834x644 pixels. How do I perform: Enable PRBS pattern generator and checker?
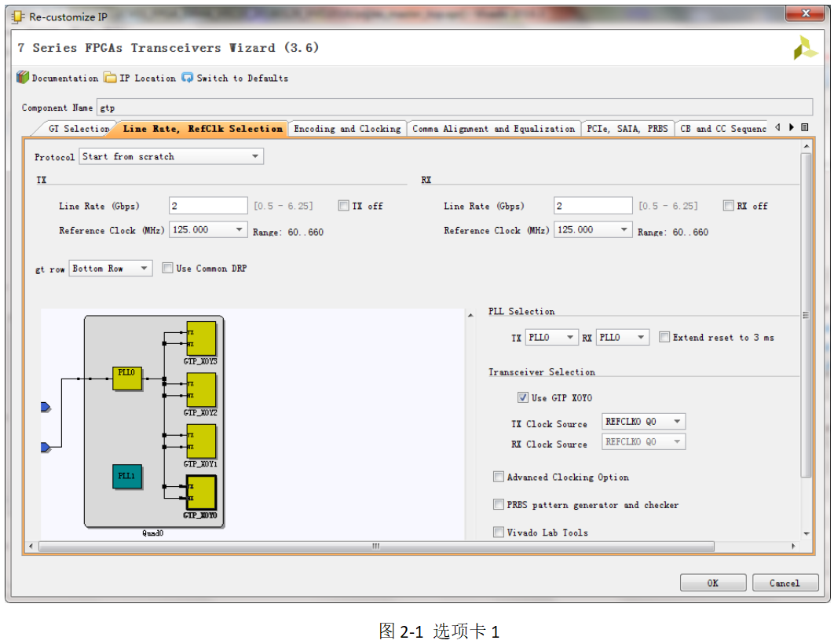pos(499,505)
